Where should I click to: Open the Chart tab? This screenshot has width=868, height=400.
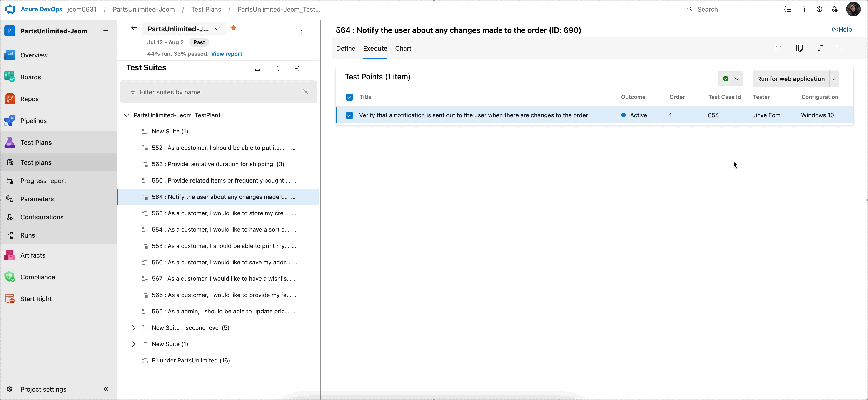(403, 48)
